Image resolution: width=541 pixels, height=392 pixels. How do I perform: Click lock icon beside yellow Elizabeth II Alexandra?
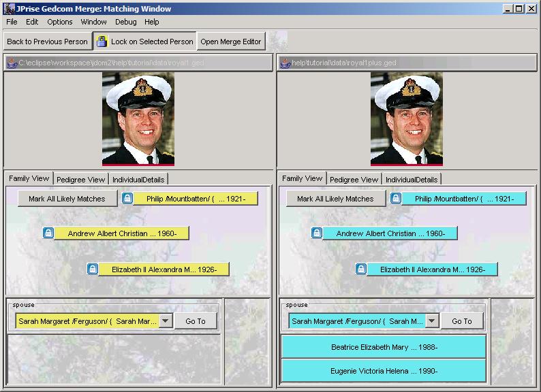click(x=93, y=269)
